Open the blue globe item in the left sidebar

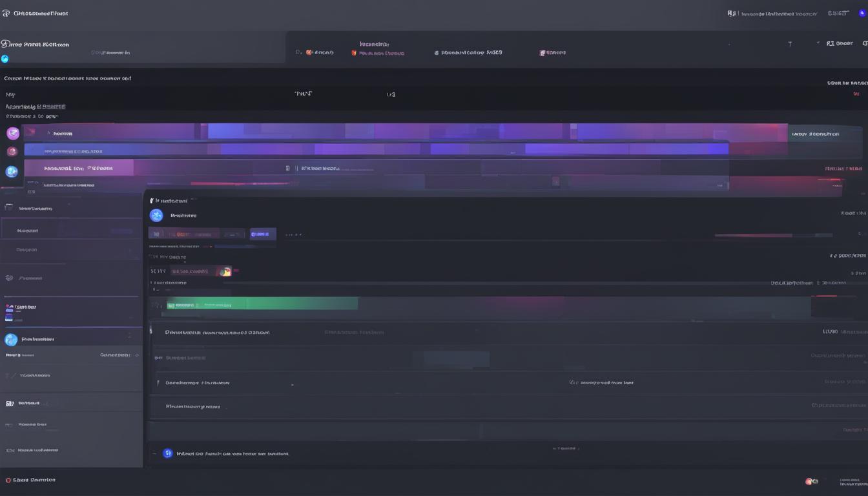(11, 340)
